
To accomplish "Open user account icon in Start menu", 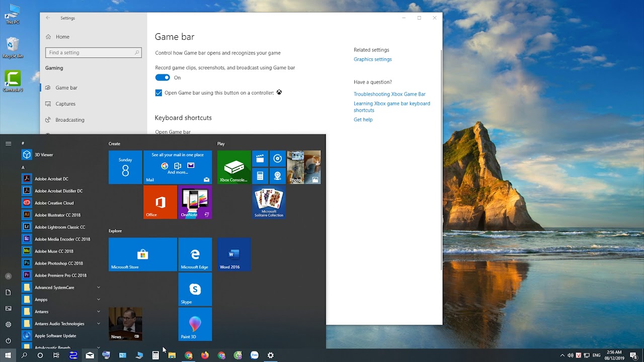I will [8, 277].
